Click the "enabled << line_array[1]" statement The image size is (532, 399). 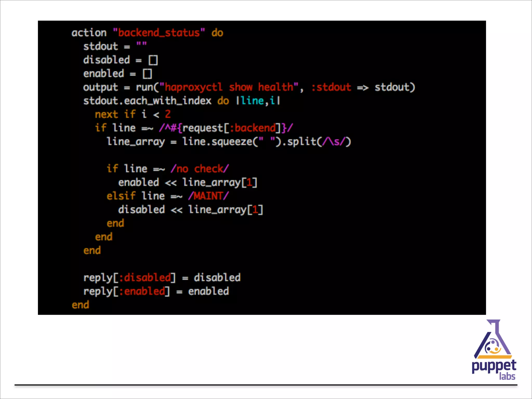tap(188, 183)
